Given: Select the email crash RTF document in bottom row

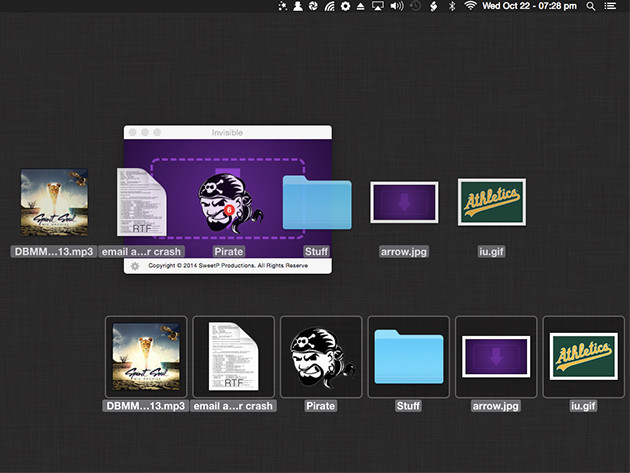Looking at the screenshot, I should click(x=233, y=357).
